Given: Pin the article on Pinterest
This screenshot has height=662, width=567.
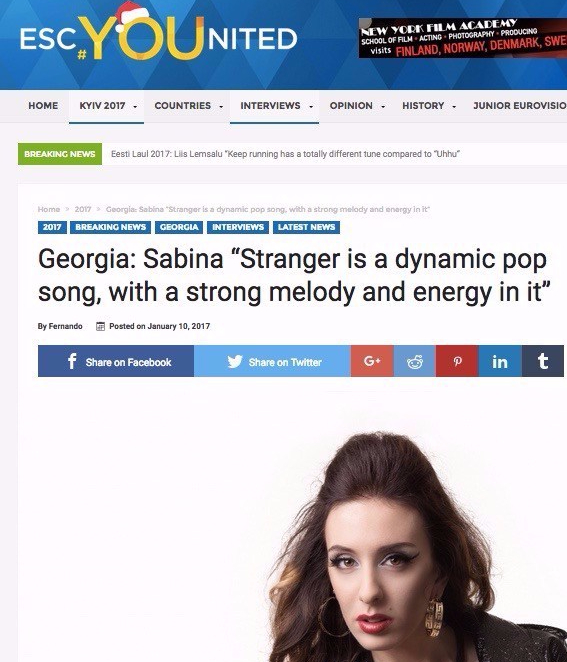Looking at the screenshot, I should point(457,361).
